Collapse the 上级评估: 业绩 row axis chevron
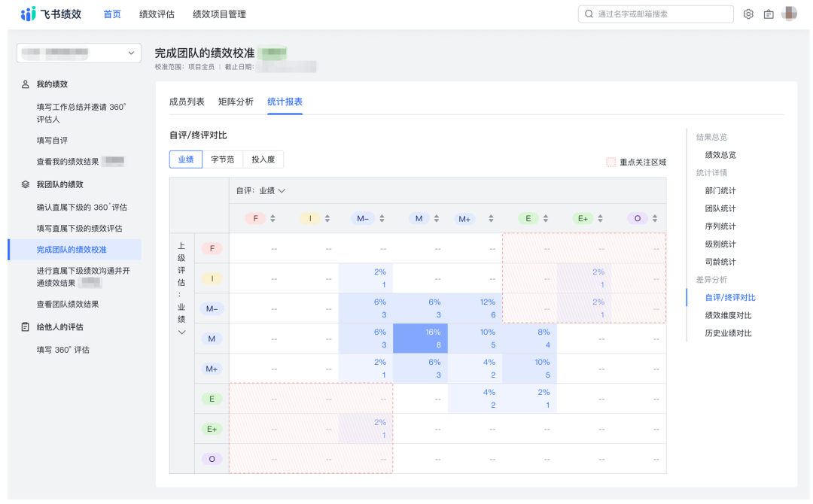 click(x=181, y=331)
